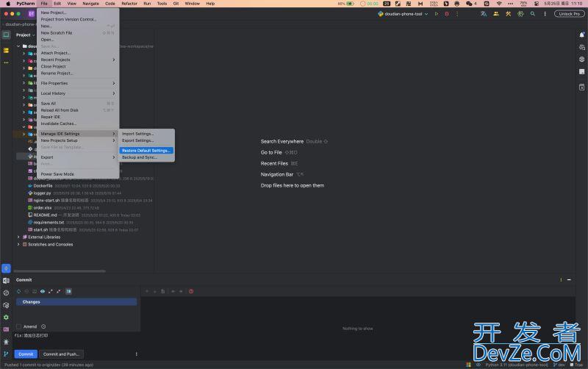This screenshot has width=588, height=369.
Task: Choose Restore Default Settings... menu item
Action: 146,151
